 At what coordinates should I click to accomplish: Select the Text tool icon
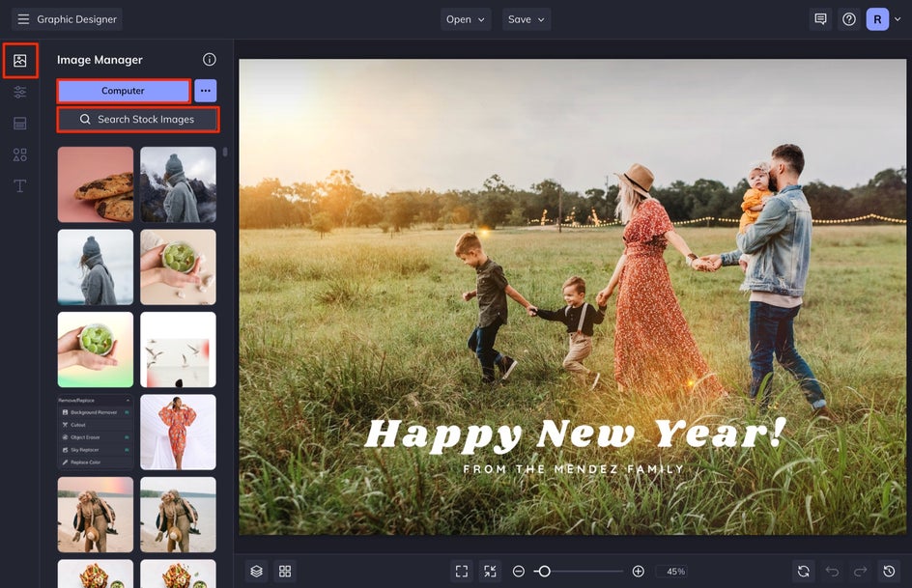[19, 186]
